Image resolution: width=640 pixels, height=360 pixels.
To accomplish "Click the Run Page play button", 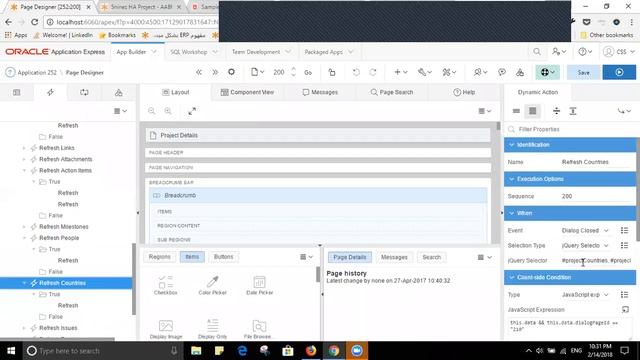I will pos(619,72).
